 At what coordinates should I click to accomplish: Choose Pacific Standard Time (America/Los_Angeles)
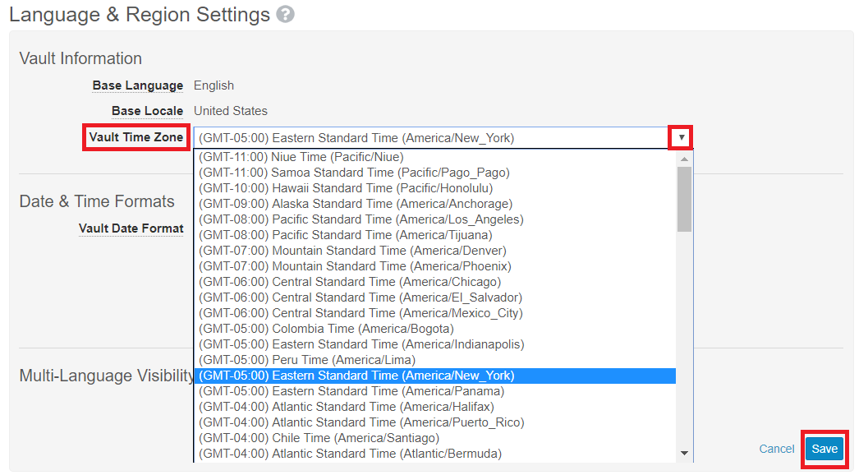[361, 219]
